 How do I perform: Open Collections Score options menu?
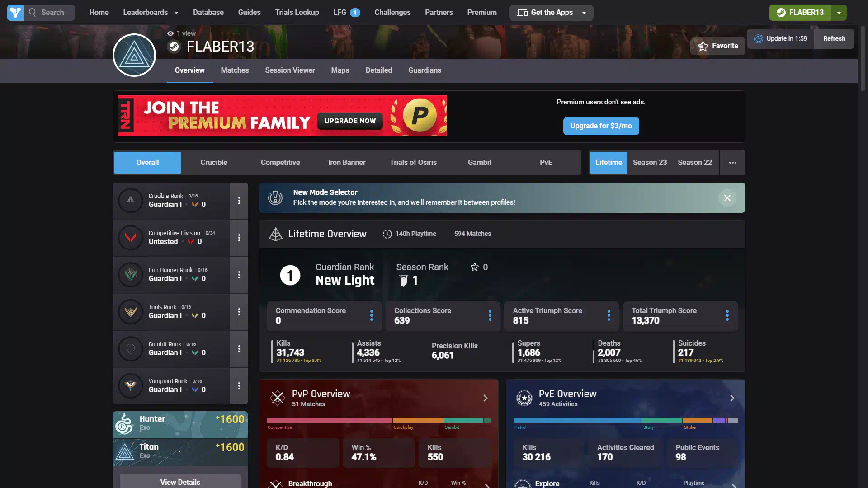pos(490,315)
